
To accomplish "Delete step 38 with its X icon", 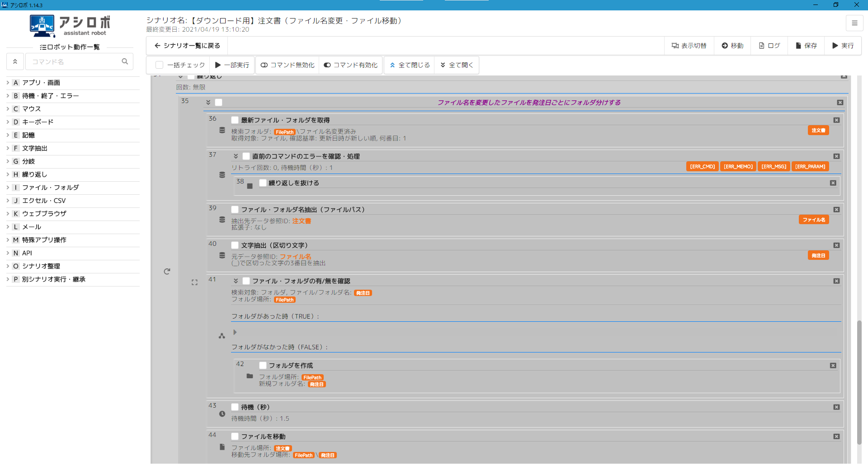I will point(833,183).
